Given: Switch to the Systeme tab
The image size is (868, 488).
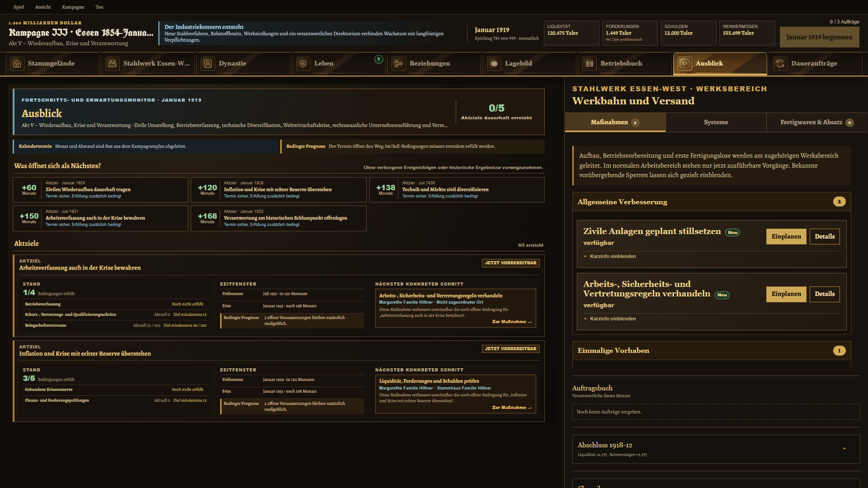Looking at the screenshot, I should click(x=716, y=122).
